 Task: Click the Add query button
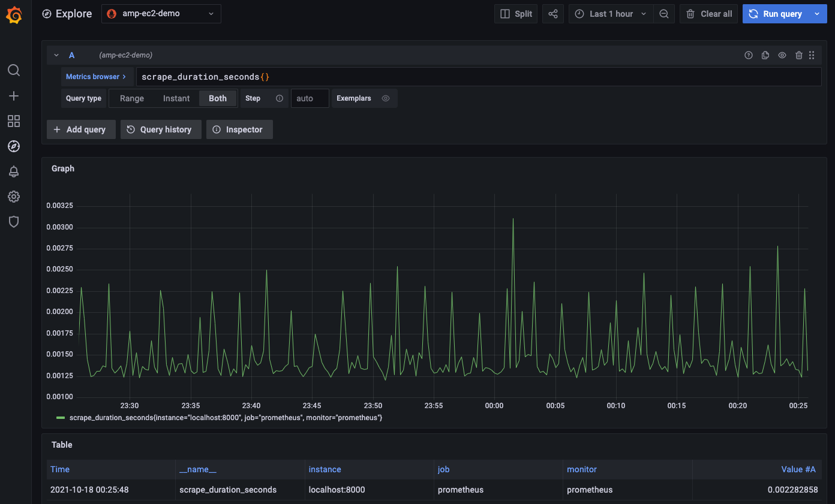pyautogui.click(x=80, y=129)
